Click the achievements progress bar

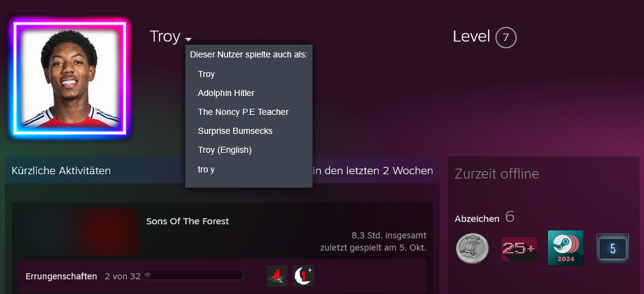[x=193, y=276]
